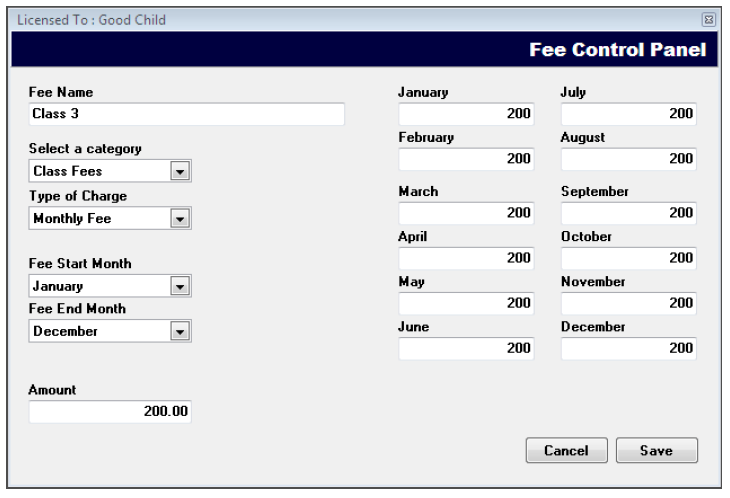Open the Select a category dropdown
This screenshot has height=498, width=730.
[181, 172]
